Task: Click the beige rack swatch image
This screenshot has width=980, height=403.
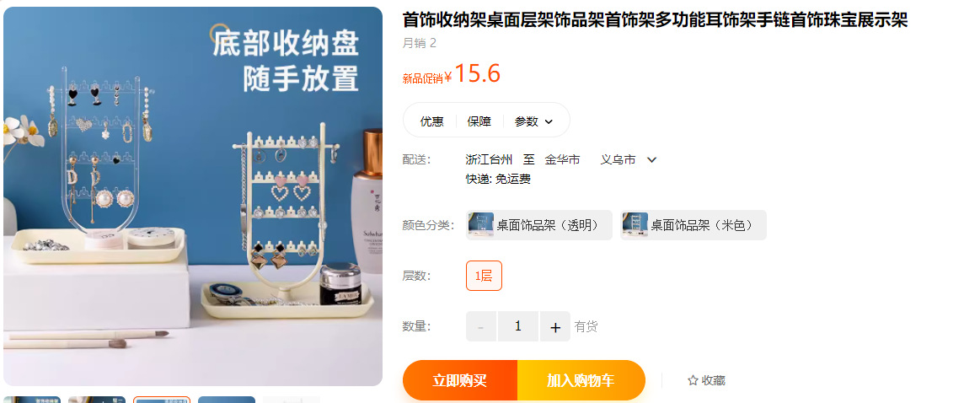Action: 635,224
